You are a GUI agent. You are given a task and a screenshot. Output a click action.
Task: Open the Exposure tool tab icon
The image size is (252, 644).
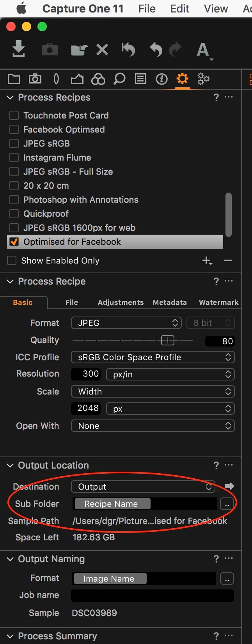pos(77,79)
